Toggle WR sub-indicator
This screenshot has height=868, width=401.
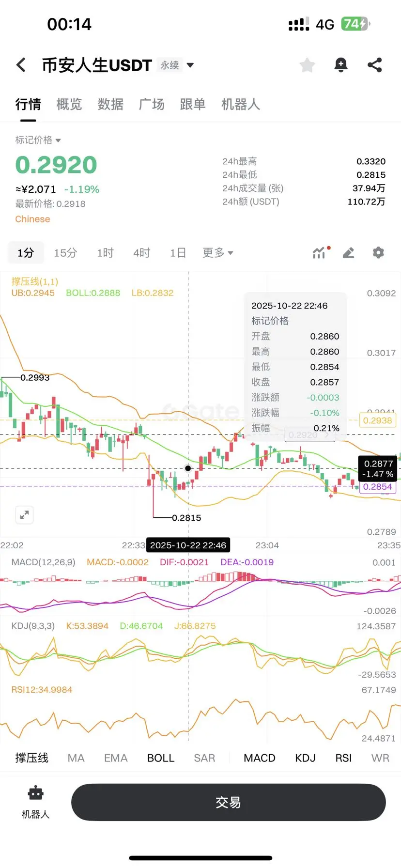380,758
